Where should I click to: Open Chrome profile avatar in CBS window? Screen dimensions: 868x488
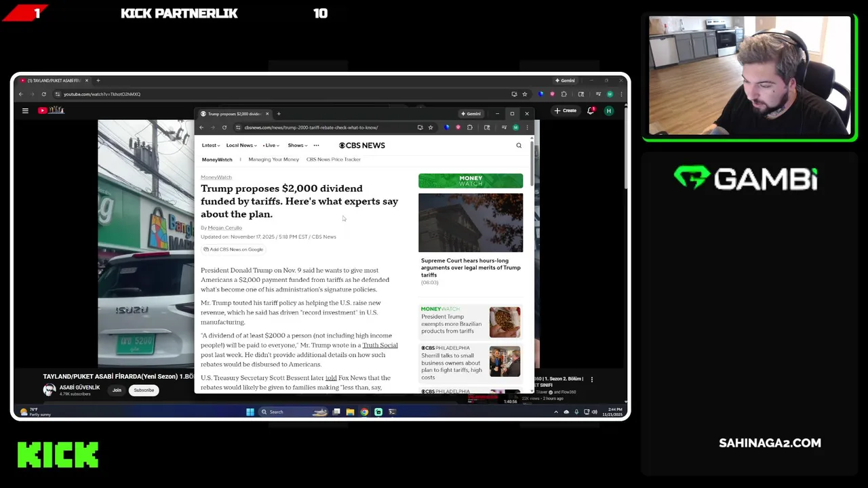pyautogui.click(x=516, y=127)
